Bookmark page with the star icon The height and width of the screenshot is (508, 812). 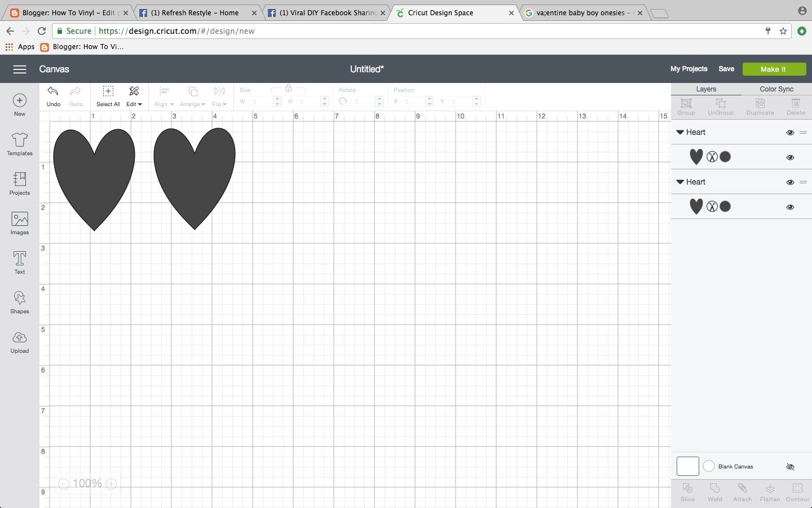(783, 31)
